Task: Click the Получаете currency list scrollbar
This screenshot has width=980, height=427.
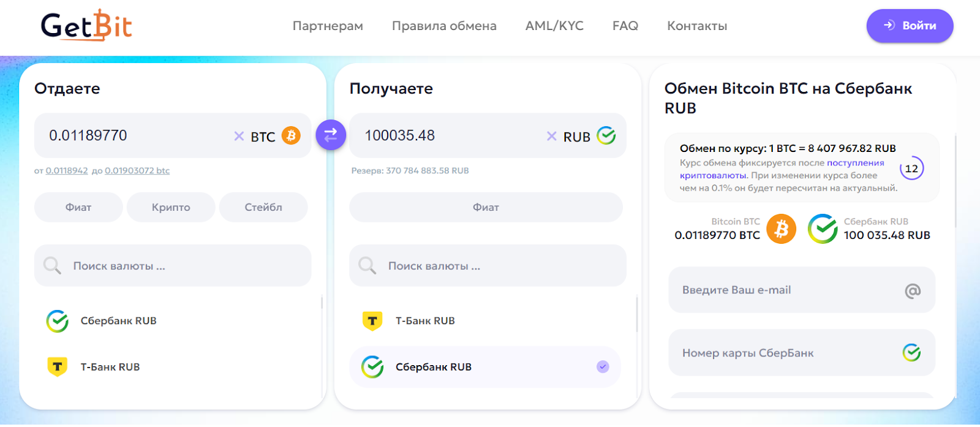Action: tap(636, 314)
